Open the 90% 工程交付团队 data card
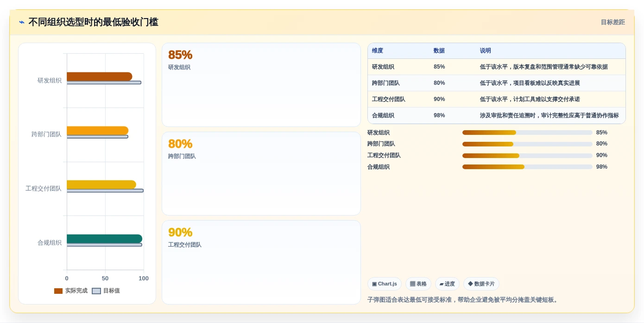 click(261, 262)
